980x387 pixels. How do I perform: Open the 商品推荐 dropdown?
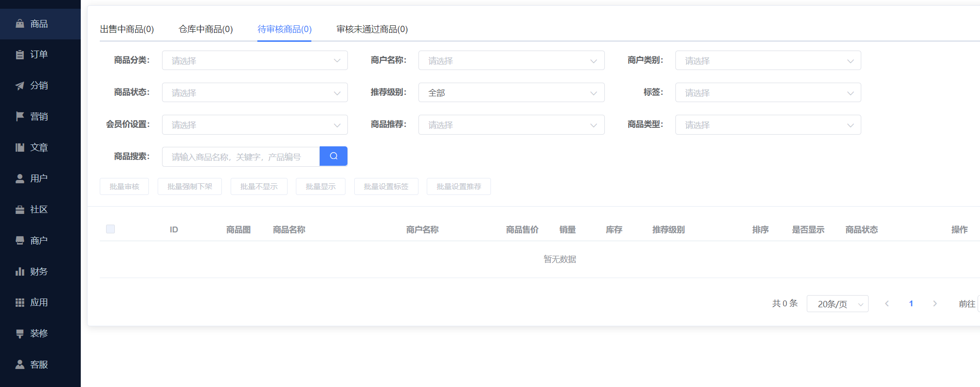[511, 124]
